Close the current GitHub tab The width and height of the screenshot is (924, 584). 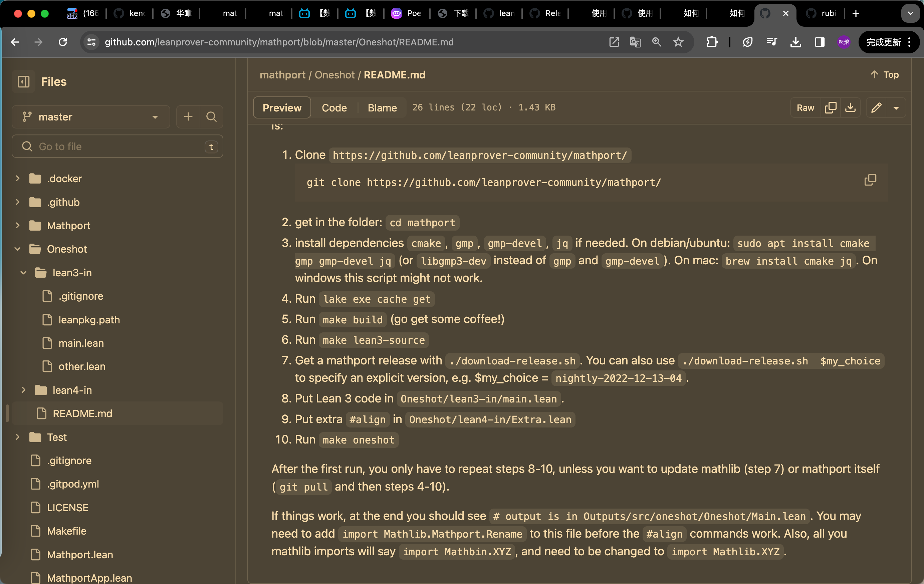click(785, 13)
